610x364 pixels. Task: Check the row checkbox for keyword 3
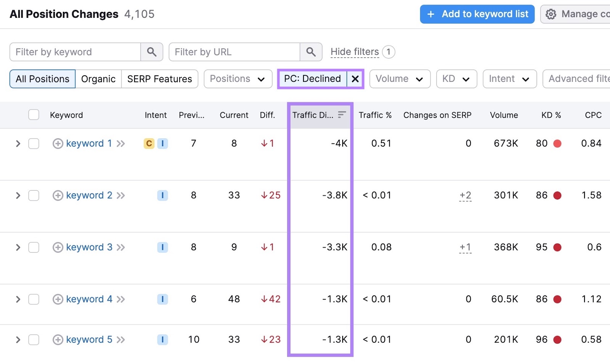point(34,247)
